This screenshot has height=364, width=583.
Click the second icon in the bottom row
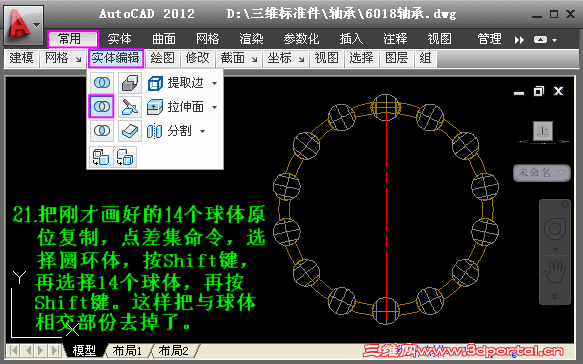(x=125, y=157)
